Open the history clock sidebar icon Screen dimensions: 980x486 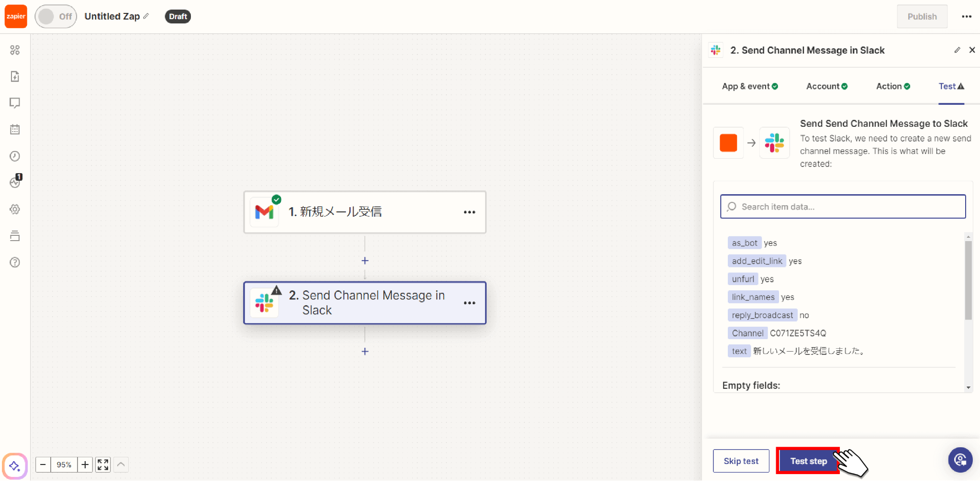pyautogui.click(x=15, y=156)
